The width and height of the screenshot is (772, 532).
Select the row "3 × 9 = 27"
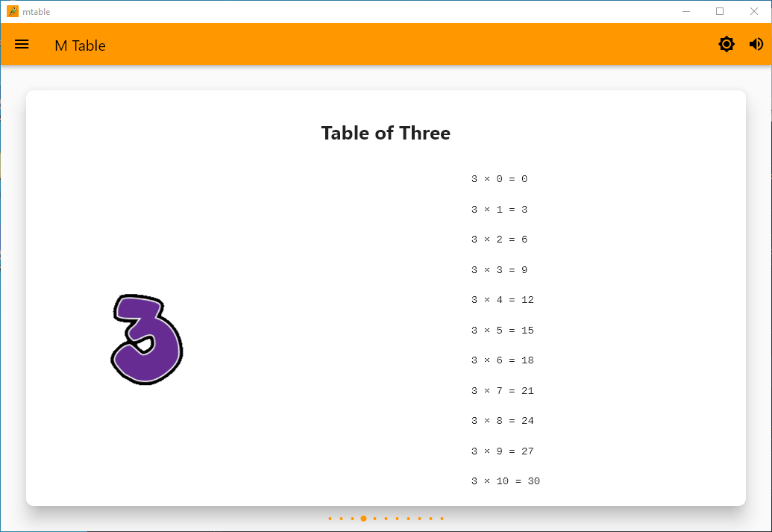coord(502,451)
